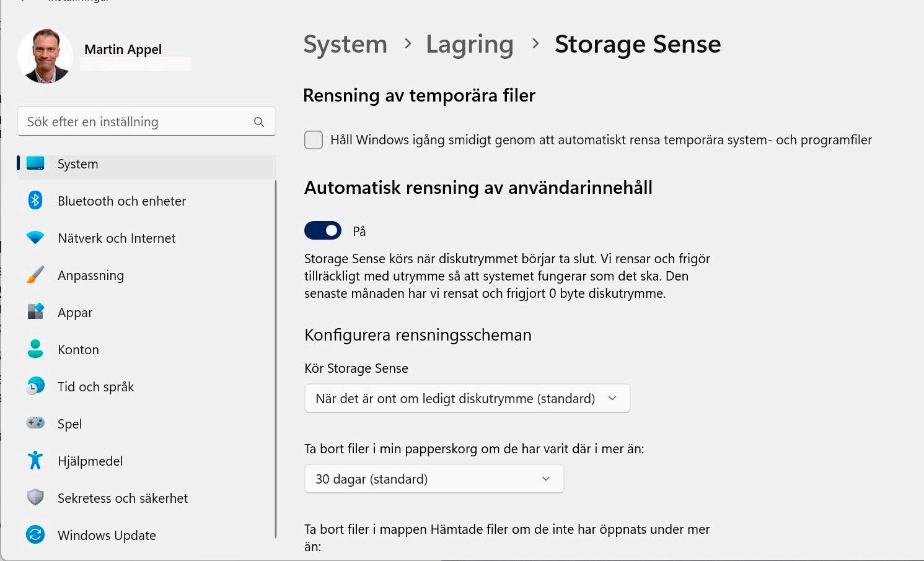Focus the Sök efter en inställning field
This screenshot has height=561, width=924.
point(136,122)
